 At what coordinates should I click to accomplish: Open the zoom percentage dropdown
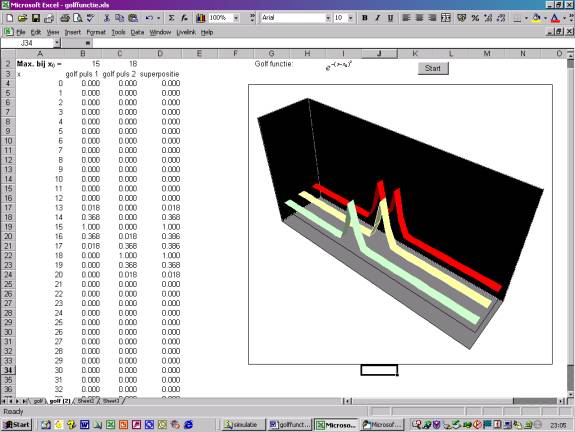pyautogui.click(x=236, y=18)
